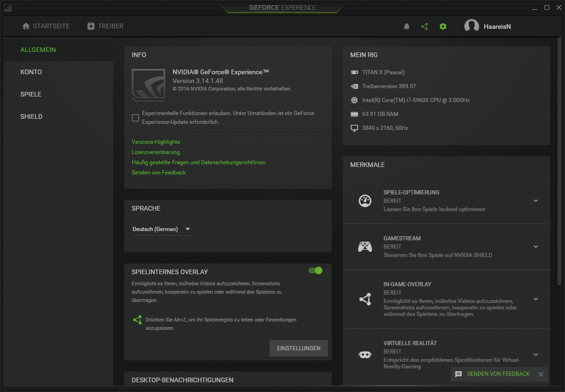
Task: Click the In-Game-Overlay share icon
Action: click(365, 299)
